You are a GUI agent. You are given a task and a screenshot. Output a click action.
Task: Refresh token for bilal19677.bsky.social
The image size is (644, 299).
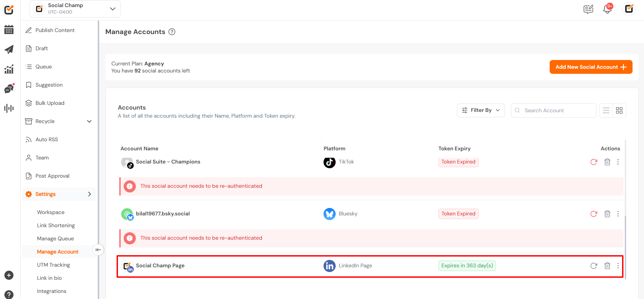[x=594, y=214]
